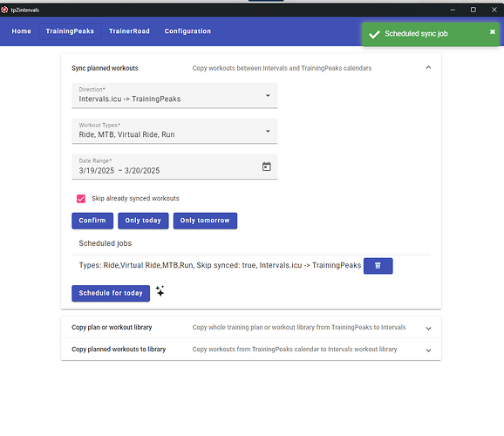
Task: Click the tp2intervals app logo in title bar
Action: click(x=4, y=10)
